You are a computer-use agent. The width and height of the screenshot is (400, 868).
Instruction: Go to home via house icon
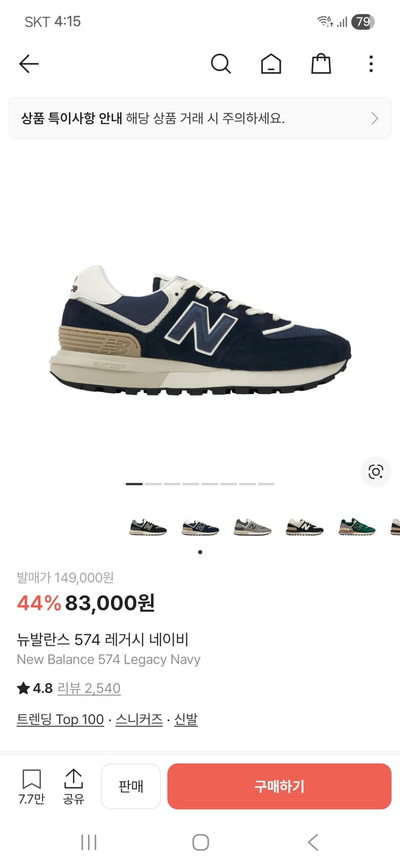pyautogui.click(x=271, y=64)
